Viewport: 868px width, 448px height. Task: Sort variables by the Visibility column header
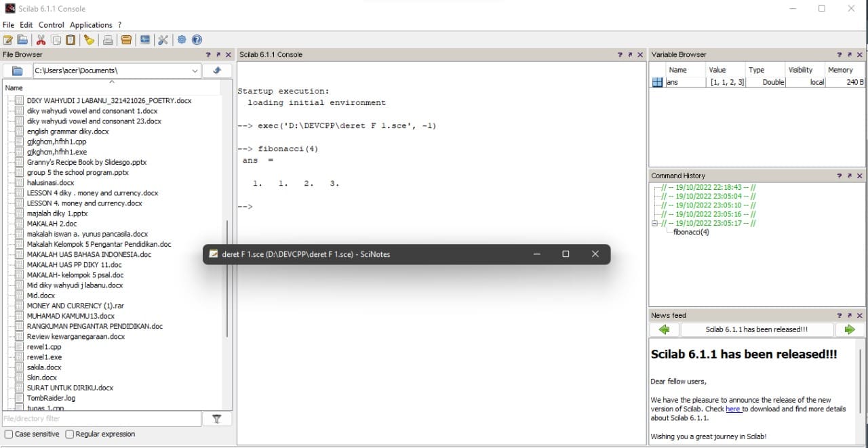800,70
